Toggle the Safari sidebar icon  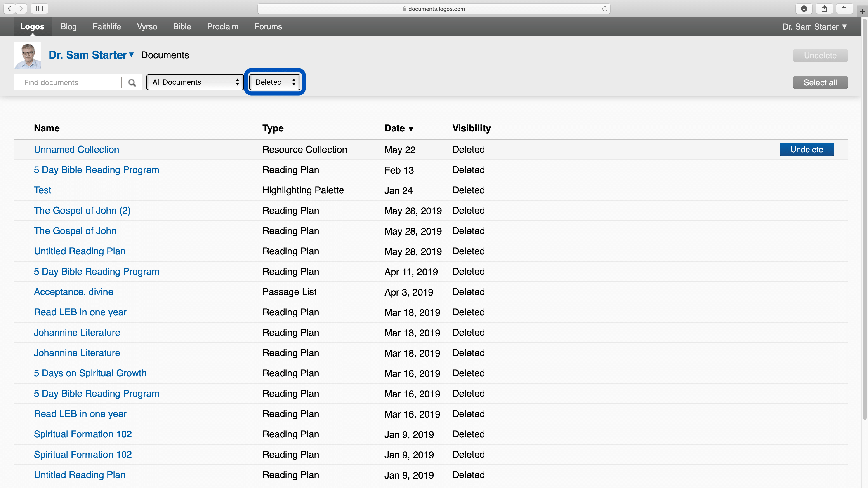pyautogui.click(x=39, y=8)
